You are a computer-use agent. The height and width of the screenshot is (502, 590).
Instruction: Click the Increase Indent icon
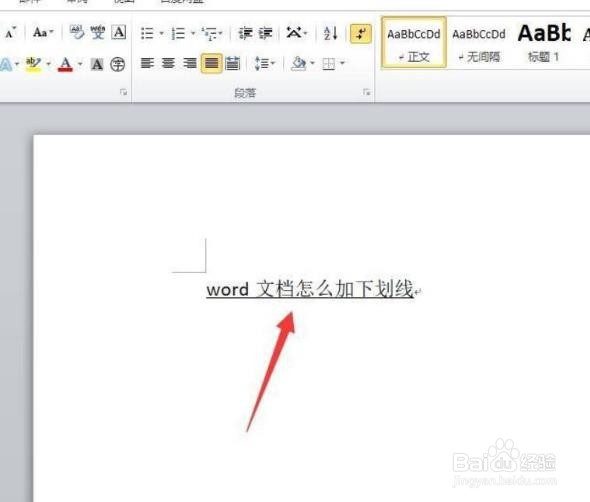pos(265,33)
